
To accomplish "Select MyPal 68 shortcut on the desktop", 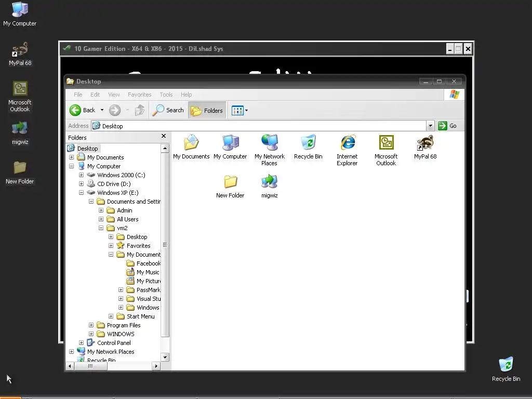I will (20, 54).
